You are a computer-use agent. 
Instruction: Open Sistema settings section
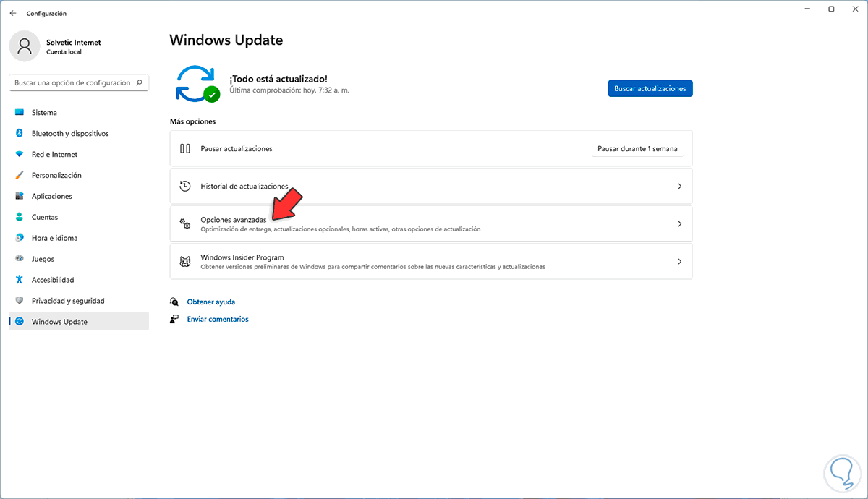coord(79,113)
